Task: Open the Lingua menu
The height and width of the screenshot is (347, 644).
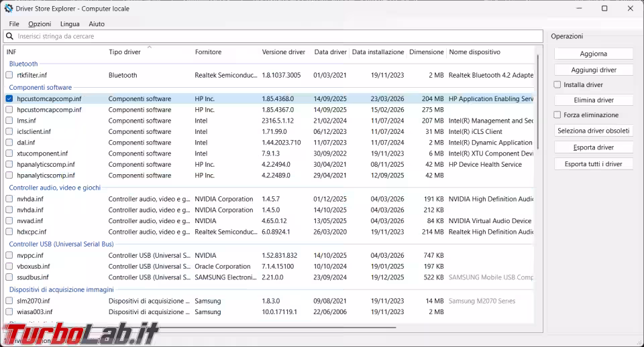Action: coord(70,24)
